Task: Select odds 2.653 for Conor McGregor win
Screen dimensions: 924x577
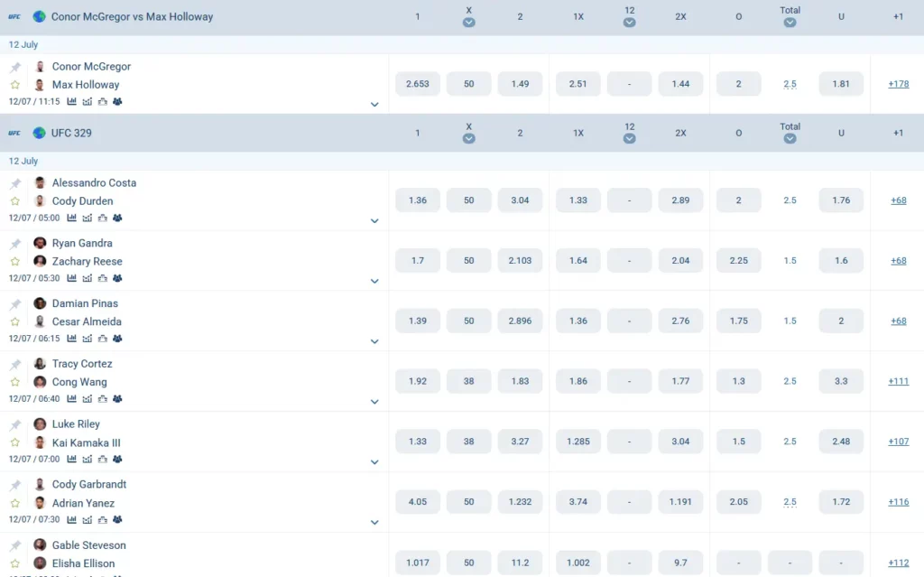Action: (x=418, y=84)
